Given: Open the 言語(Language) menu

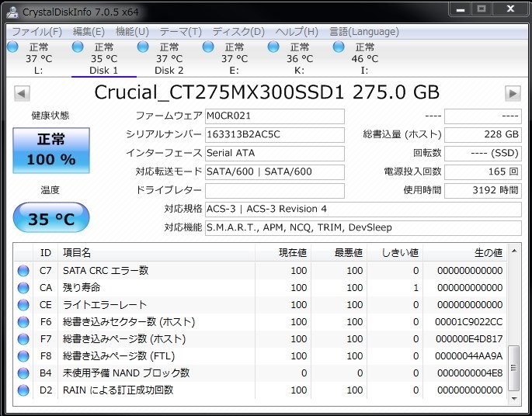Looking at the screenshot, I should (x=364, y=32).
